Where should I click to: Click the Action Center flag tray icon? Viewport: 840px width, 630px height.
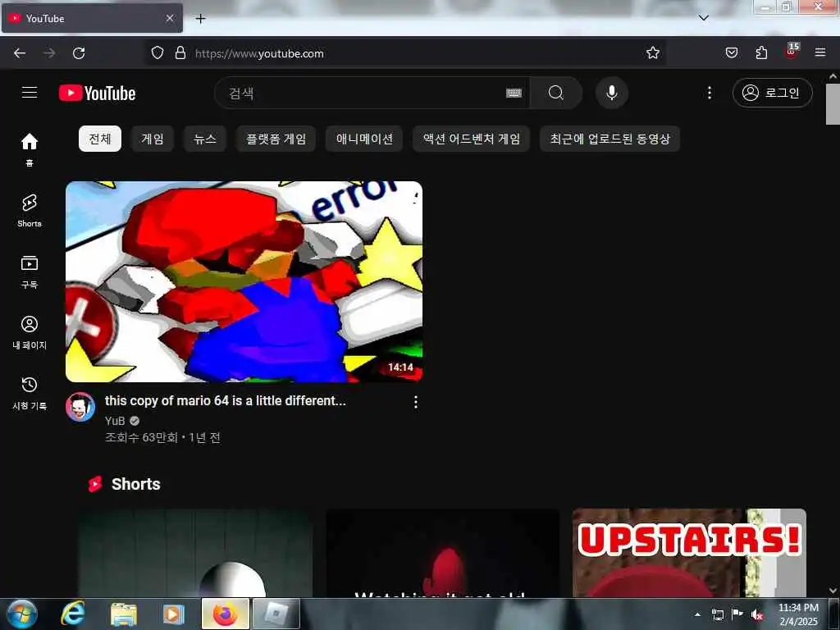coord(737,614)
